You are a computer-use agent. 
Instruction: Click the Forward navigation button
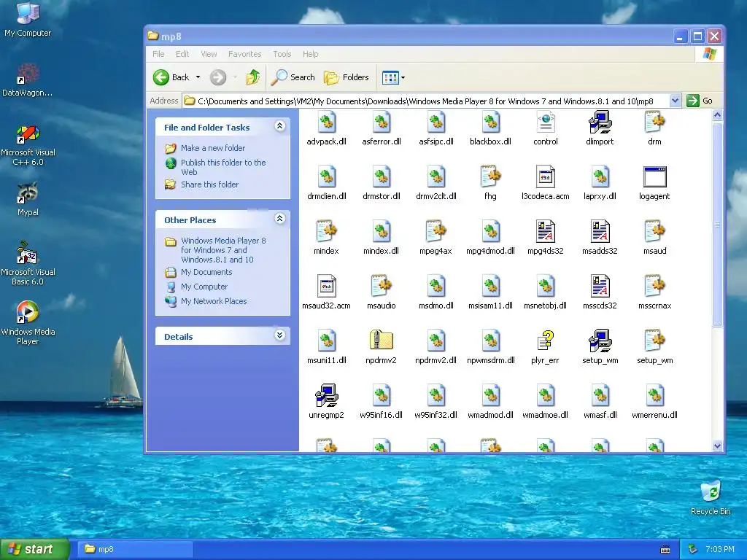[x=218, y=77]
